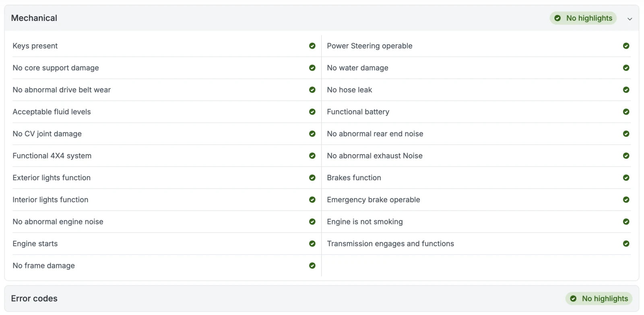Select the 'No frame damage' label
Screen dimensions: 644x315
(x=43, y=266)
